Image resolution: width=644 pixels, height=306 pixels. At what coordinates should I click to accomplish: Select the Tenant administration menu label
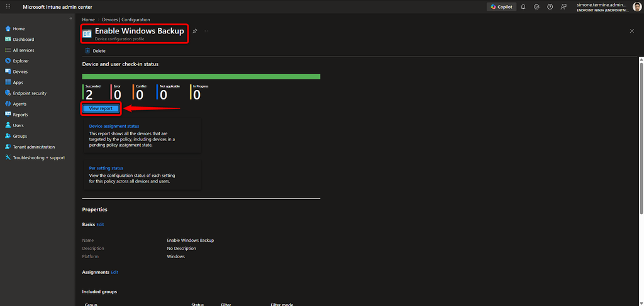click(34, 147)
